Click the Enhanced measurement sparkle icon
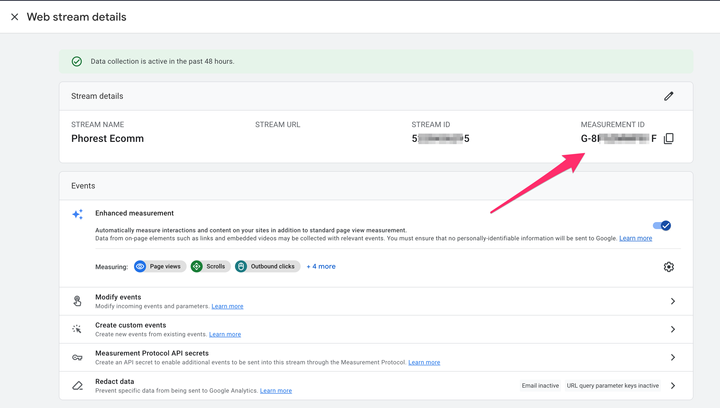The width and height of the screenshot is (720, 408). [x=78, y=214]
